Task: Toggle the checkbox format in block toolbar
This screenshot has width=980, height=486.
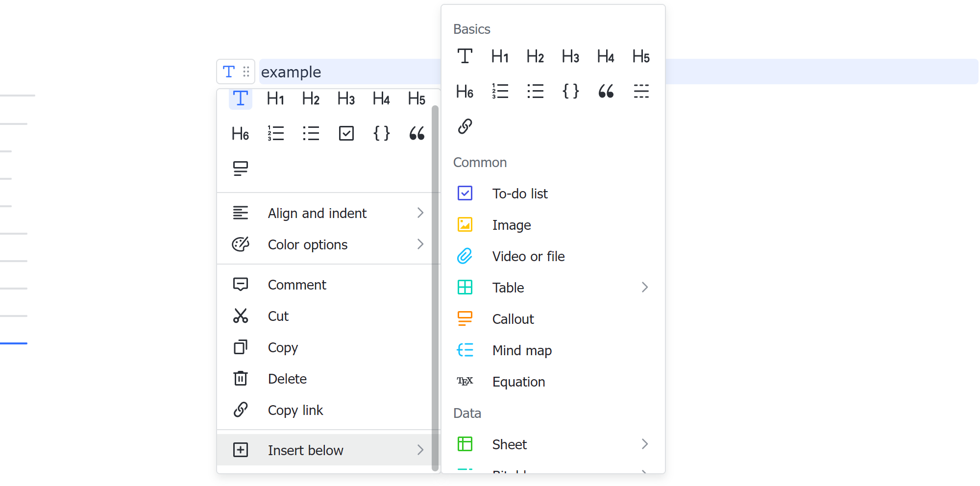Action: click(x=346, y=133)
